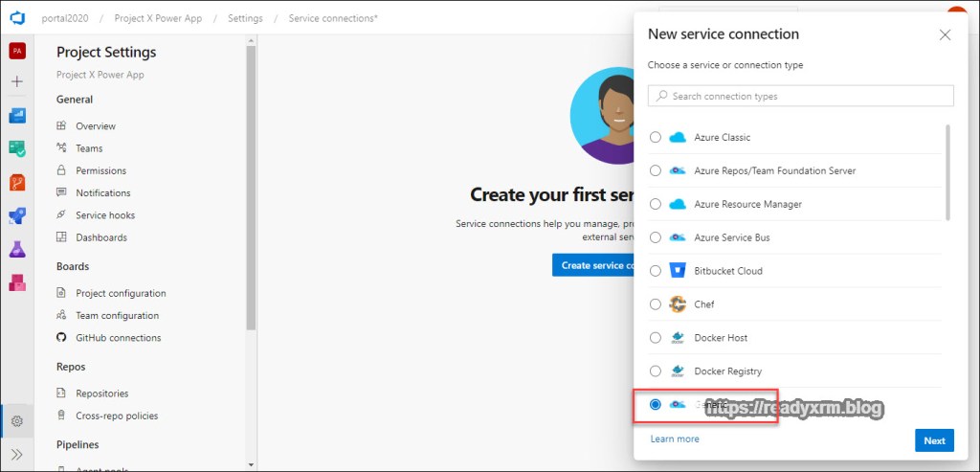Open Test Plans flask icon
The height and width of the screenshot is (472, 980).
pyautogui.click(x=17, y=249)
